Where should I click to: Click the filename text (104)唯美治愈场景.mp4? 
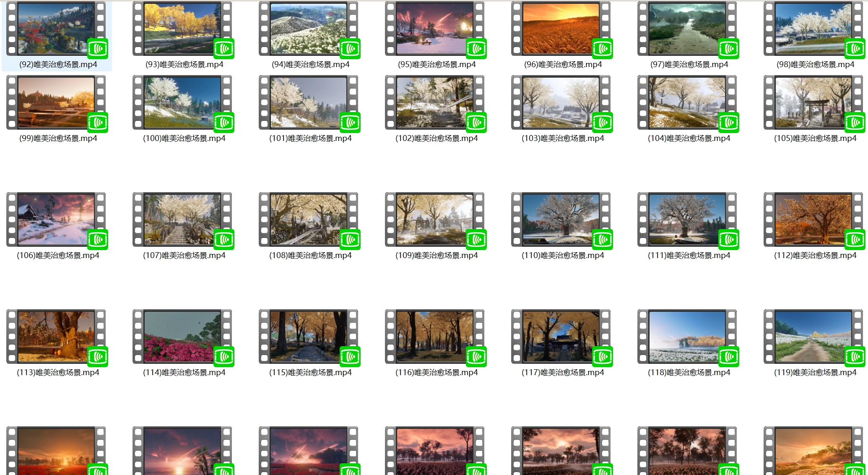pyautogui.click(x=689, y=138)
